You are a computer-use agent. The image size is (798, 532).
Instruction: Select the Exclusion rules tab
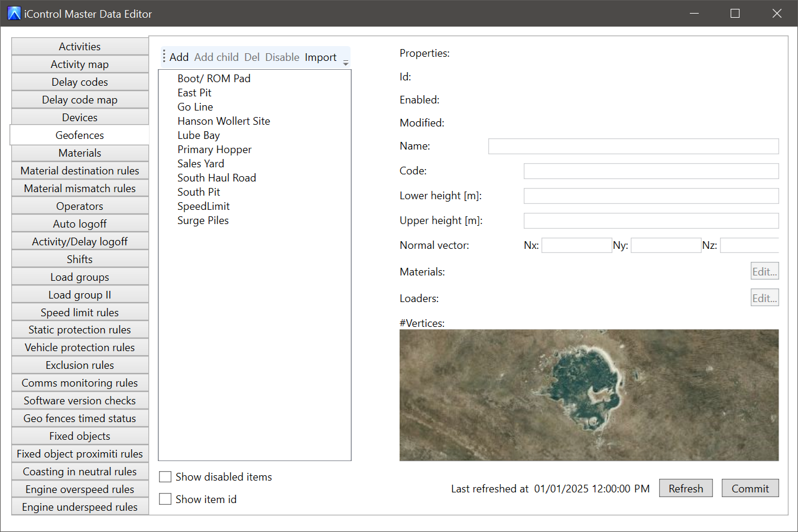[80, 365]
